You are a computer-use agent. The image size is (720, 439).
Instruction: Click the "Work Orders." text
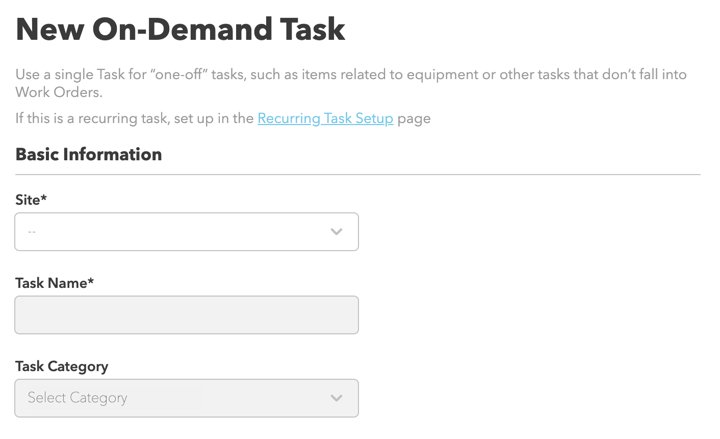tap(59, 92)
